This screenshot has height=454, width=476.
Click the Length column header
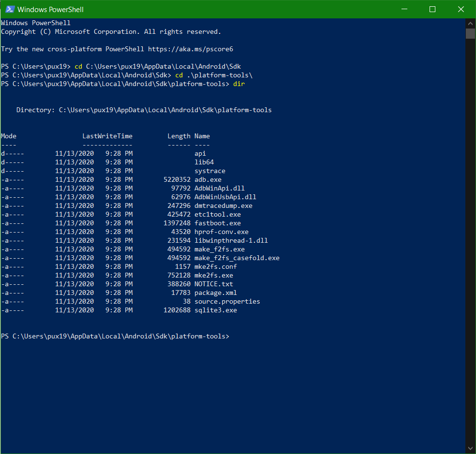pyautogui.click(x=179, y=136)
